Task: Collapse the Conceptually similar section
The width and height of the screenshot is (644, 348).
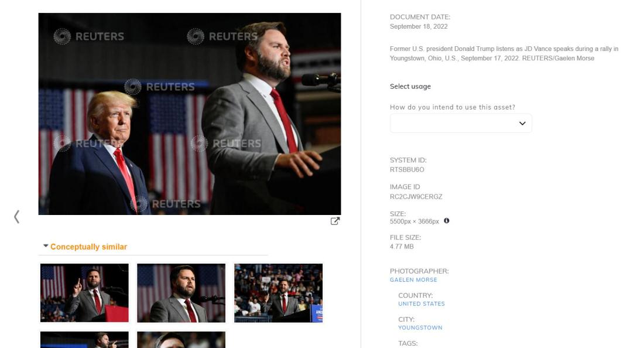Action: (x=46, y=245)
